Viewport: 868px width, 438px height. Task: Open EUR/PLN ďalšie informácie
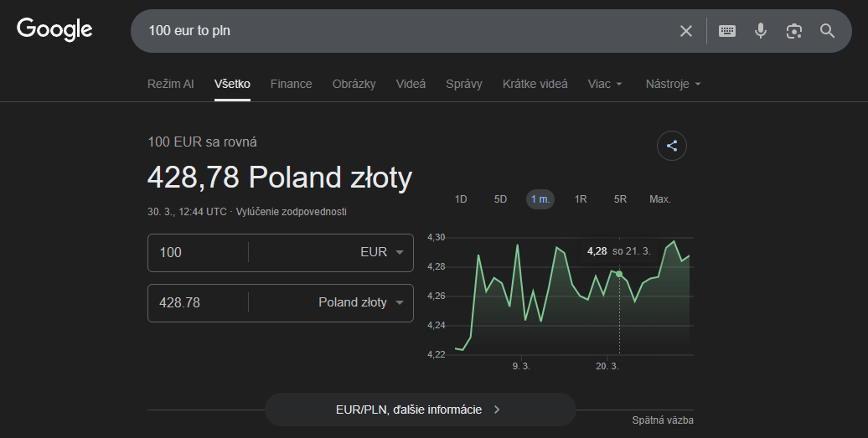(x=420, y=410)
